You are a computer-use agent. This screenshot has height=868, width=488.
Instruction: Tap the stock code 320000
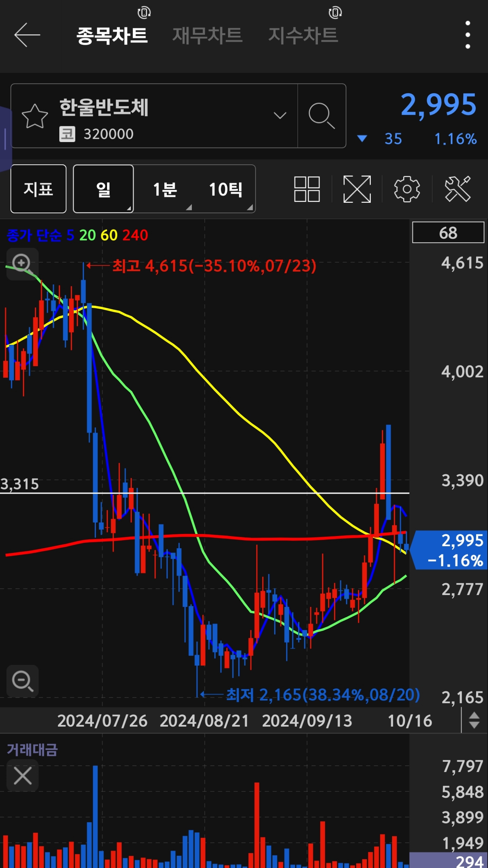[x=108, y=134]
